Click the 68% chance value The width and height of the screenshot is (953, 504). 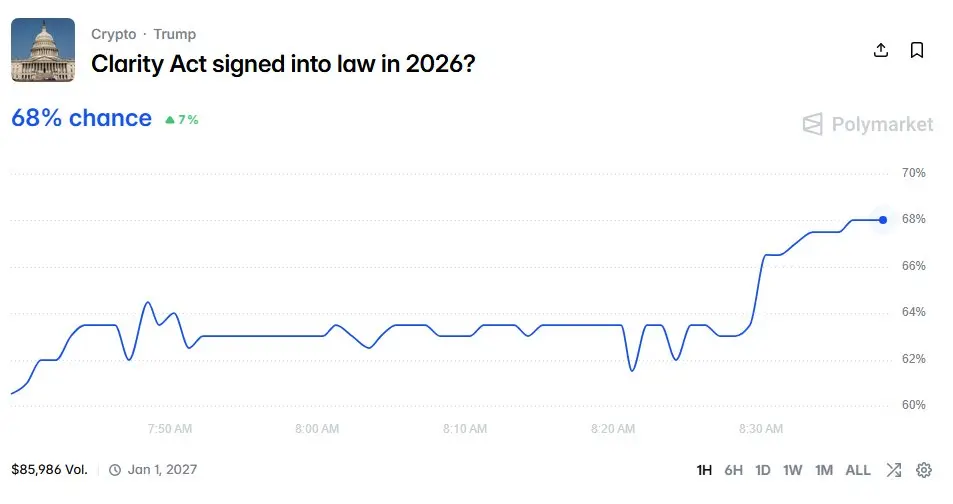point(81,118)
